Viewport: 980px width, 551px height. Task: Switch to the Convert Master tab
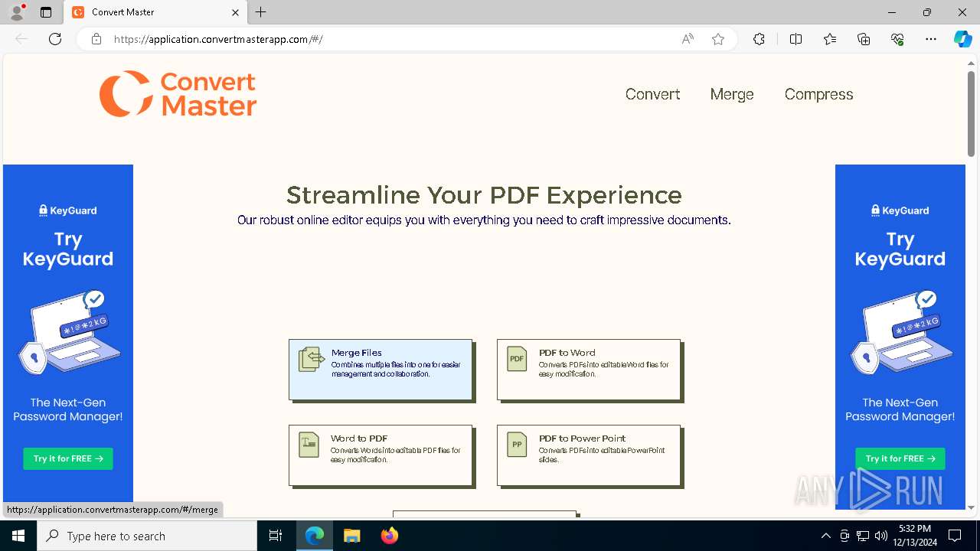pyautogui.click(x=154, y=12)
